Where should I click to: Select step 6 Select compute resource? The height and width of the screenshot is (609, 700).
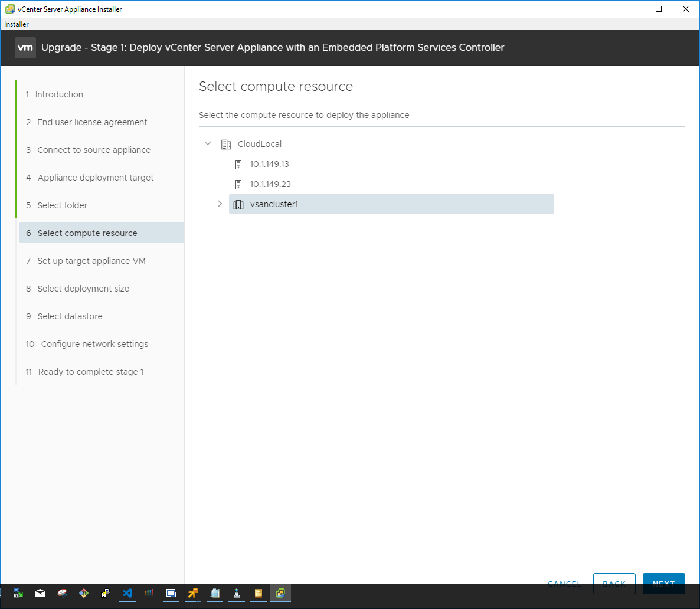(102, 233)
